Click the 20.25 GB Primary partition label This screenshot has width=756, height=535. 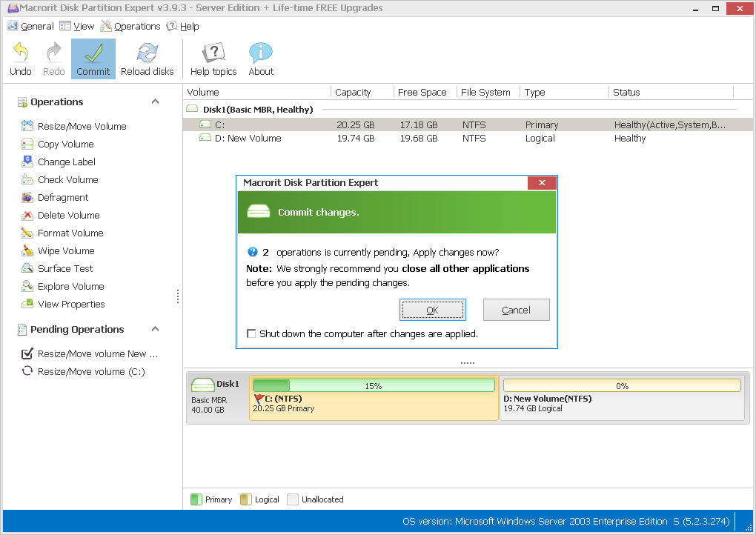[283, 408]
